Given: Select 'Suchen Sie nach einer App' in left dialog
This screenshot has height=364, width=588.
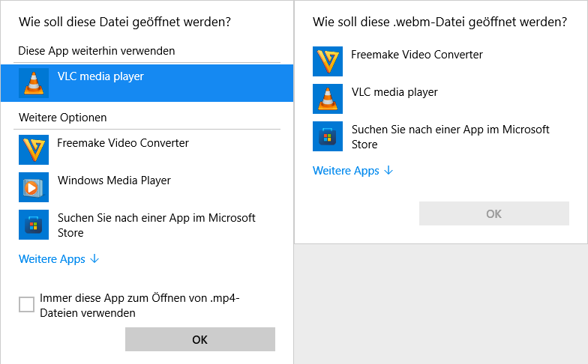Looking at the screenshot, I should pyautogui.click(x=156, y=225).
